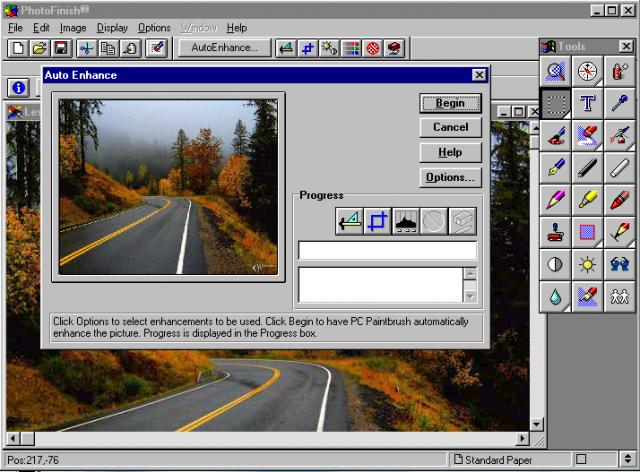Select the Text tool in Tools palette
640x472 pixels.
pyautogui.click(x=588, y=103)
